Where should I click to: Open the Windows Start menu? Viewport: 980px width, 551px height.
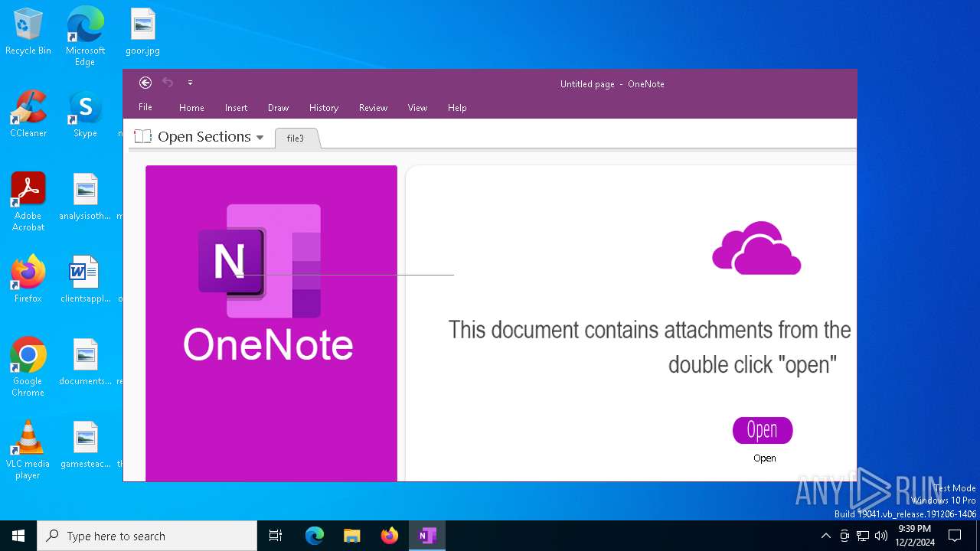click(18, 536)
